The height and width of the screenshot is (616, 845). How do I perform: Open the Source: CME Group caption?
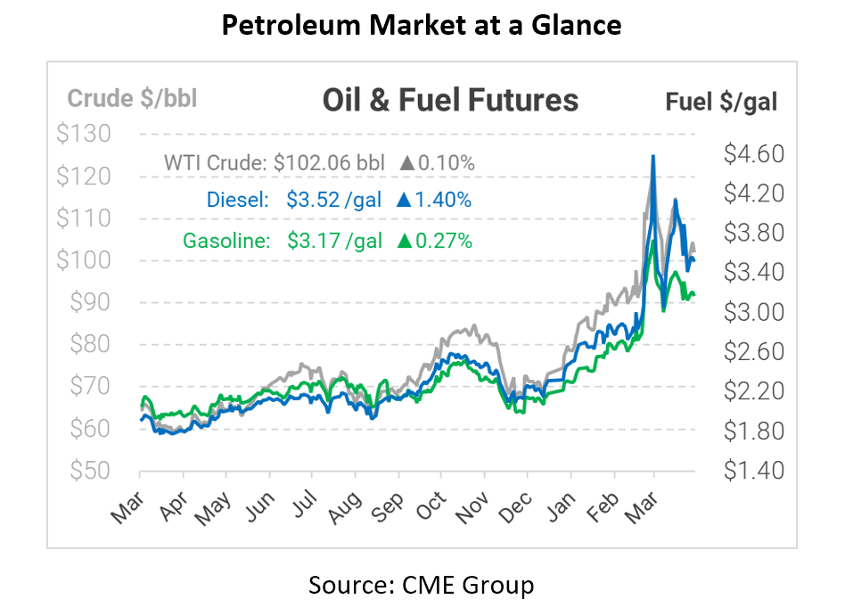[422, 585]
